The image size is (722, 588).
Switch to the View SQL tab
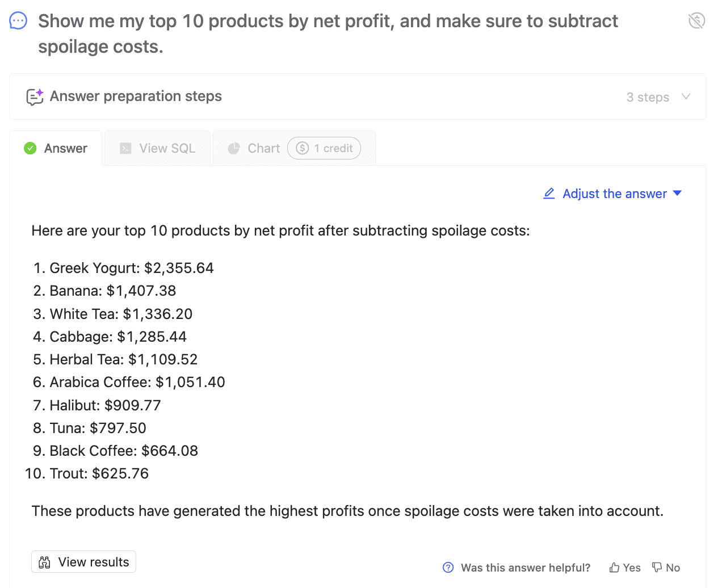tap(157, 149)
